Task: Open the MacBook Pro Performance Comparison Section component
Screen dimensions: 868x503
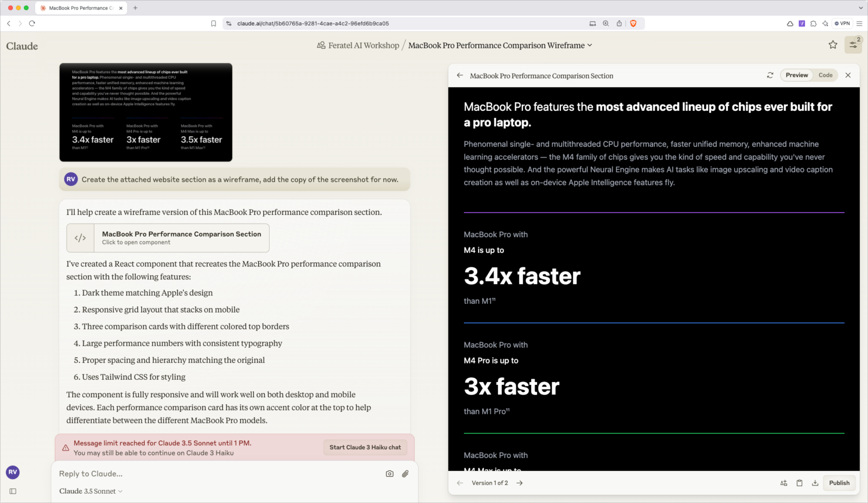Action: (168, 238)
